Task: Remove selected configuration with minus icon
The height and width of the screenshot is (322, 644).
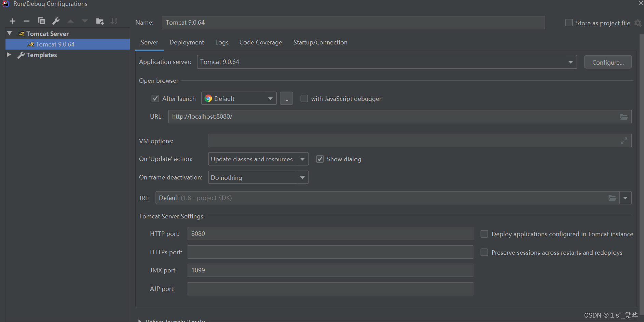Action: click(x=27, y=21)
